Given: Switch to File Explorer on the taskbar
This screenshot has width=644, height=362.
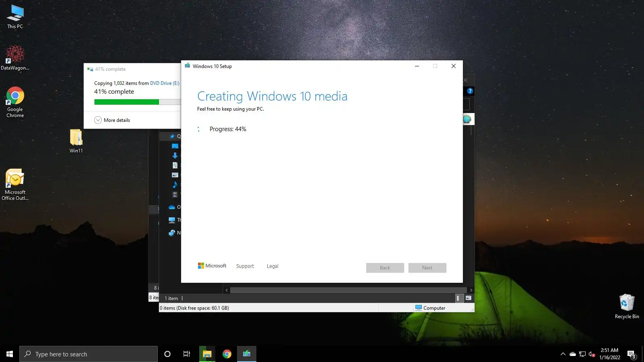Looking at the screenshot, I should point(207,354).
